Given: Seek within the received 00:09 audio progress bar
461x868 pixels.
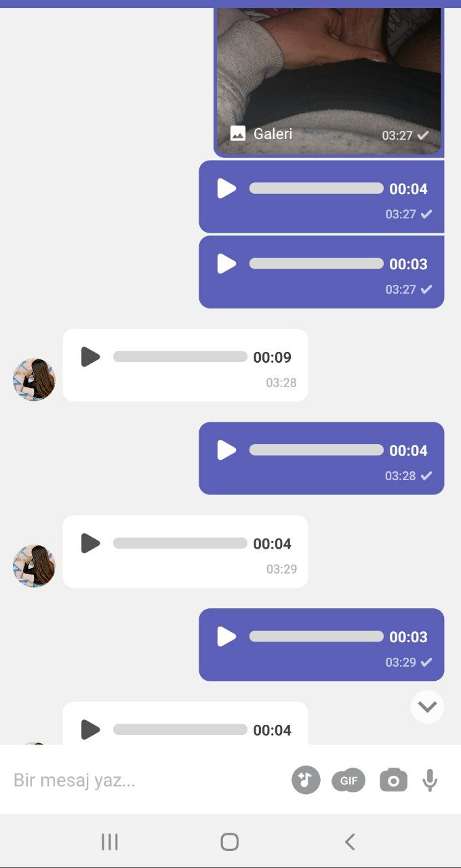Looking at the screenshot, I should point(180,357).
